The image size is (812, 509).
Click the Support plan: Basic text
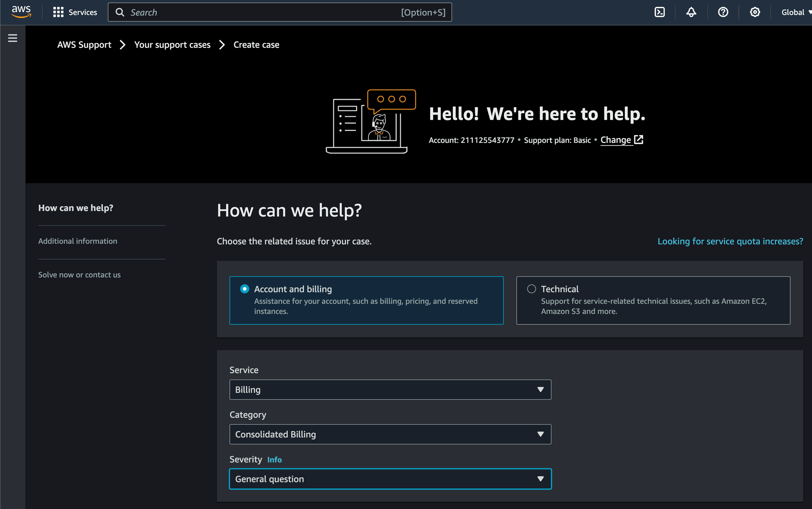click(557, 140)
